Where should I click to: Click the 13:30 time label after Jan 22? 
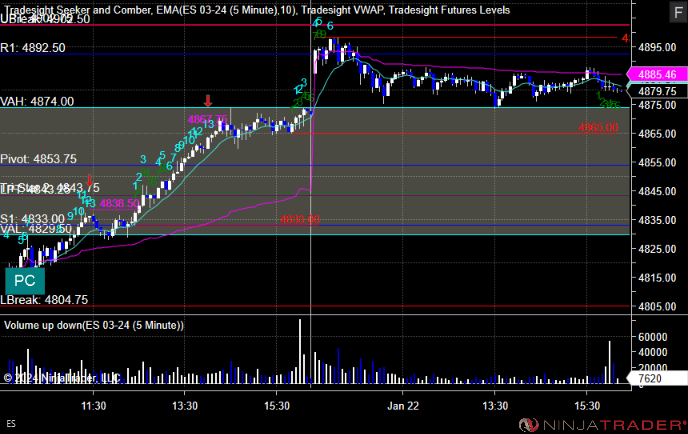tap(495, 406)
